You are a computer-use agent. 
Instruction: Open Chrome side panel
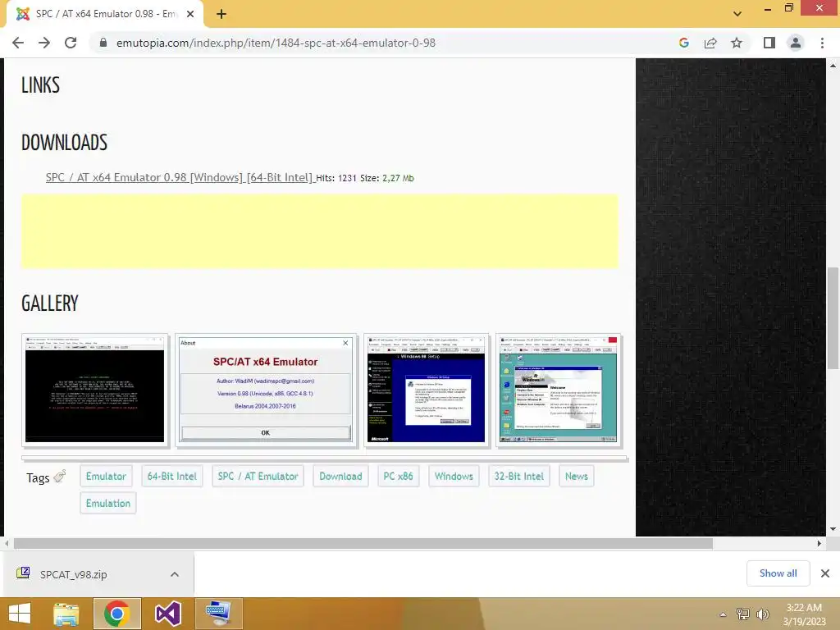tap(769, 43)
